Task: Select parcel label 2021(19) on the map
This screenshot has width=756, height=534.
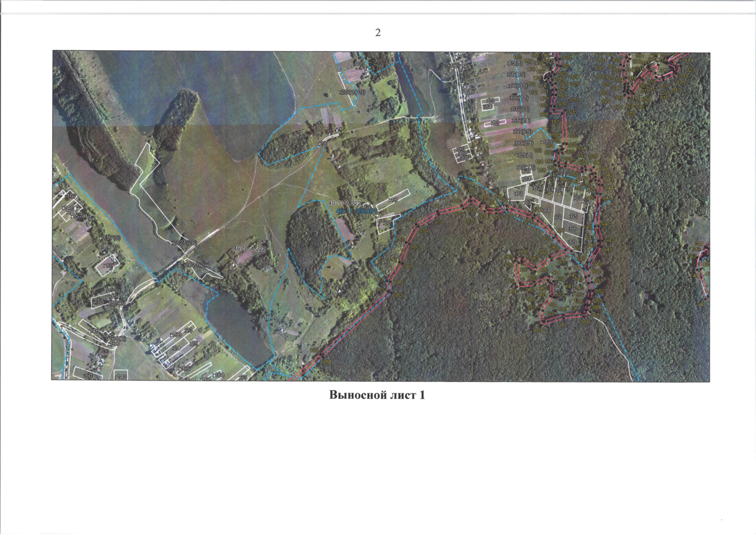Action: 352,92
